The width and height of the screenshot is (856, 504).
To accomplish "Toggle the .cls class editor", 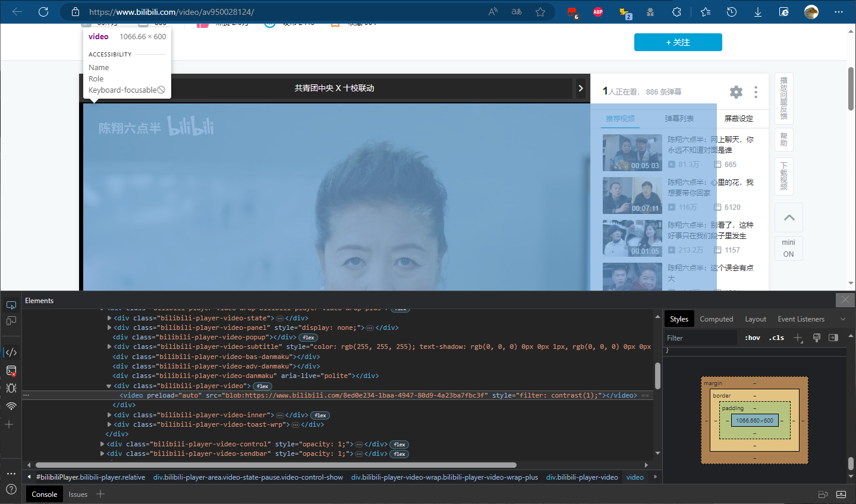I will [776, 337].
